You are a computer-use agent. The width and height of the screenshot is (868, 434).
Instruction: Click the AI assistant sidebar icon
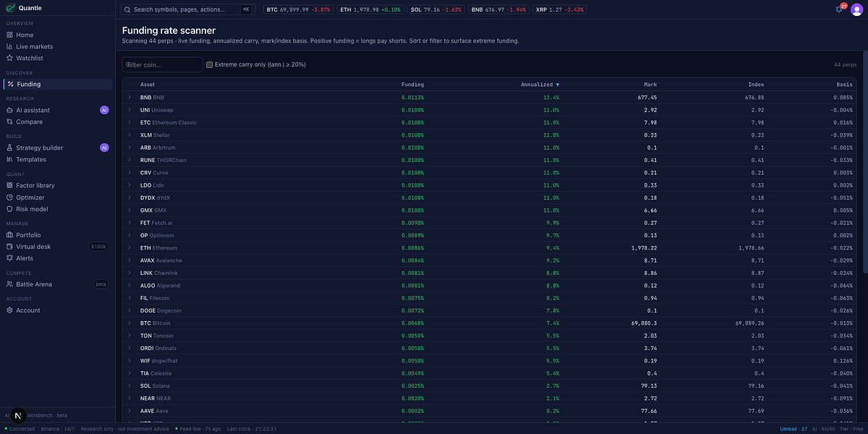(9, 110)
